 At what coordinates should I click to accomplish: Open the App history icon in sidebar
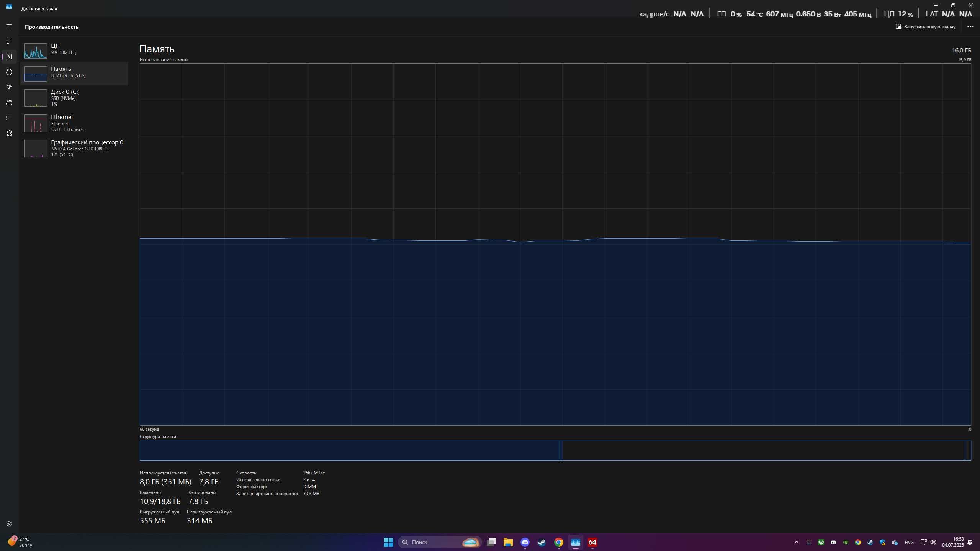pyautogui.click(x=9, y=72)
